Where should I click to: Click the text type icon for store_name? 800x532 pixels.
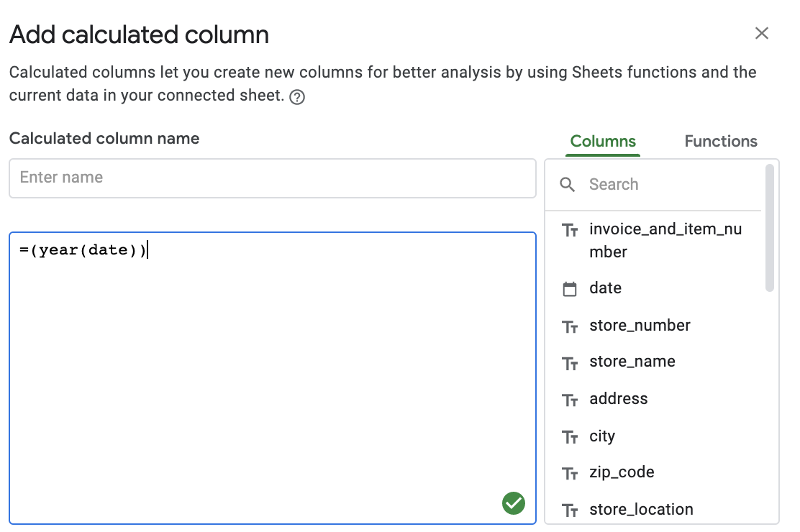570,362
